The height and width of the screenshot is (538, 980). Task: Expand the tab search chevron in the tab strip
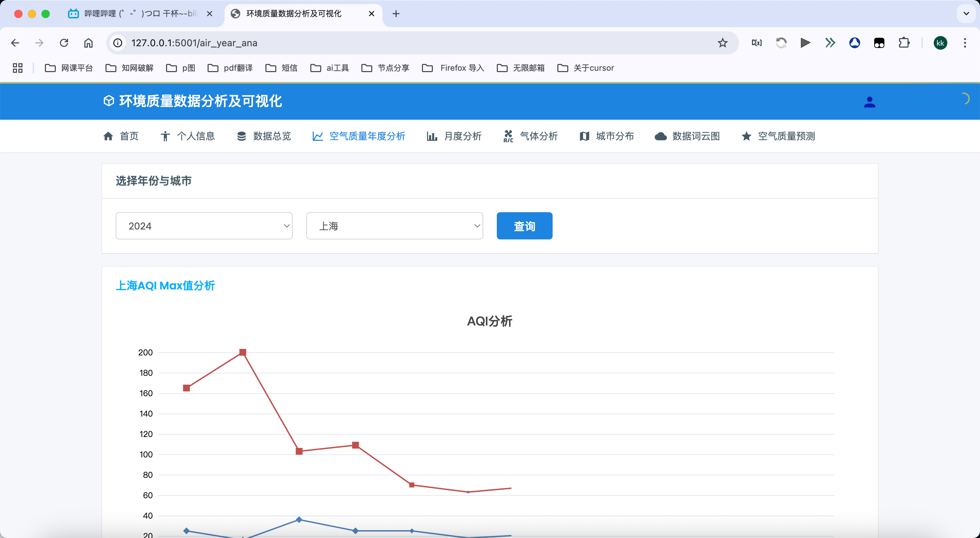point(966,14)
